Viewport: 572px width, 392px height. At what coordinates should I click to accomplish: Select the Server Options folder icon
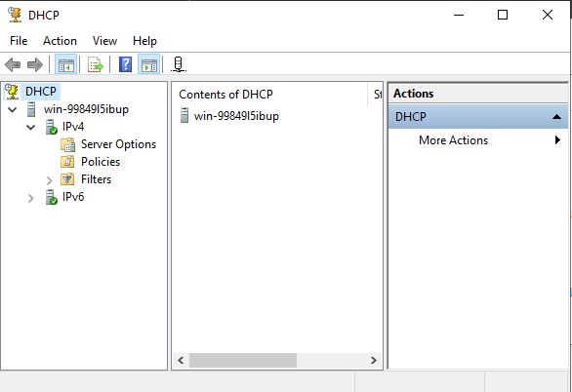click(x=68, y=144)
